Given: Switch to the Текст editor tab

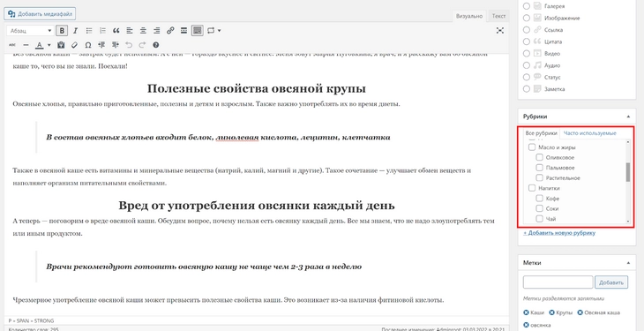Looking at the screenshot, I should 498,16.
